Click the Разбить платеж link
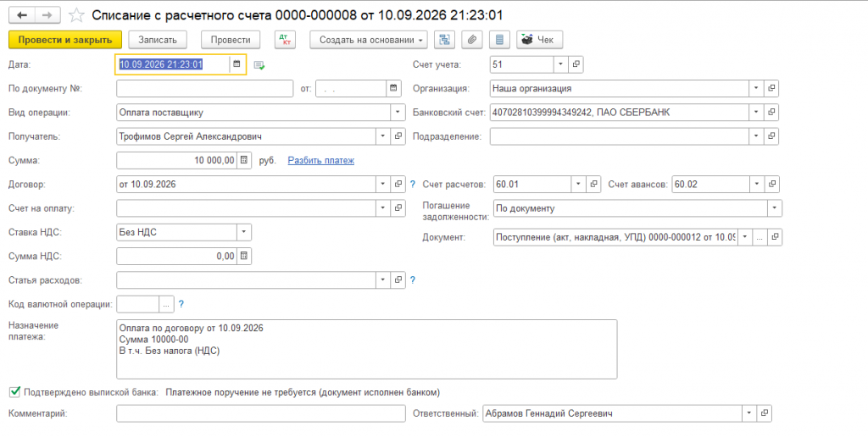The image size is (868, 437). pos(321,160)
